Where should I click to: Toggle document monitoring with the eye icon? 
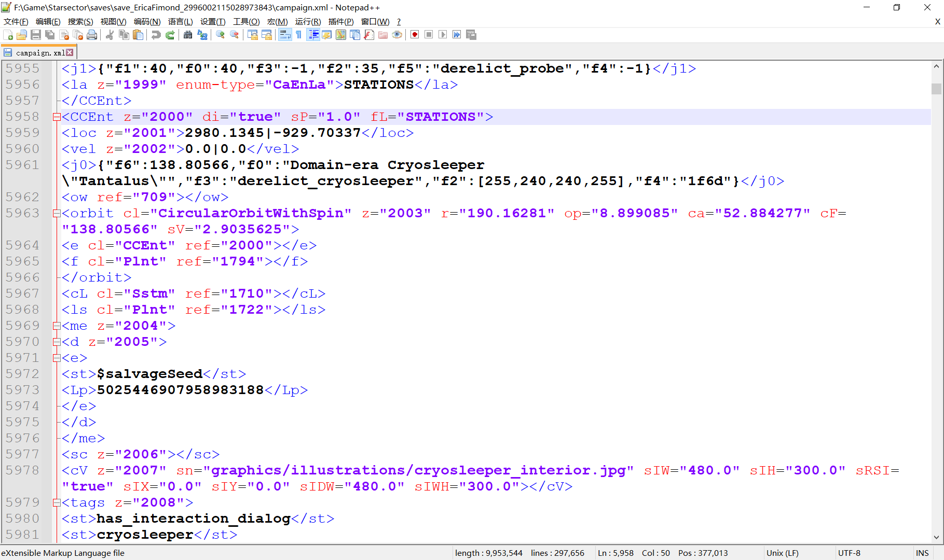397,35
